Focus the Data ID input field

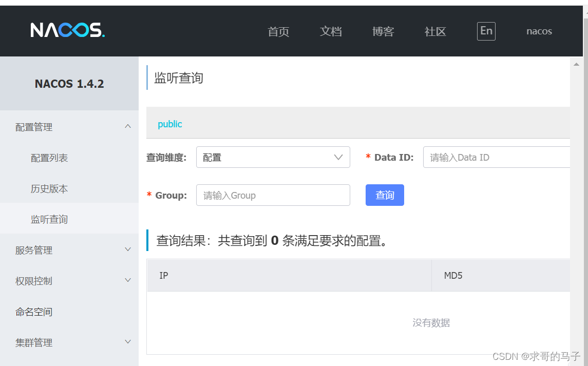coord(497,157)
